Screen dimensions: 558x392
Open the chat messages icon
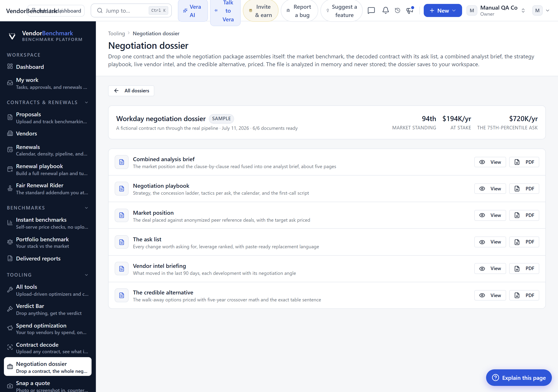tap(371, 10)
